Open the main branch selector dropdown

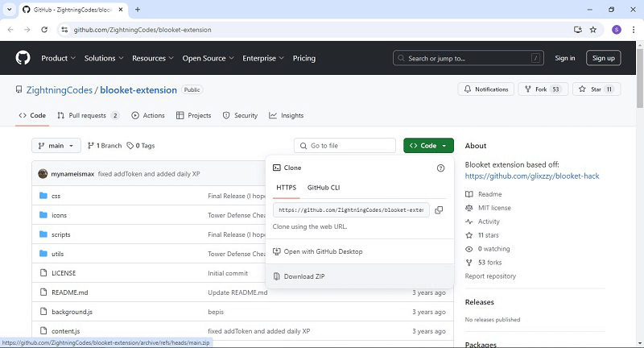tap(56, 146)
